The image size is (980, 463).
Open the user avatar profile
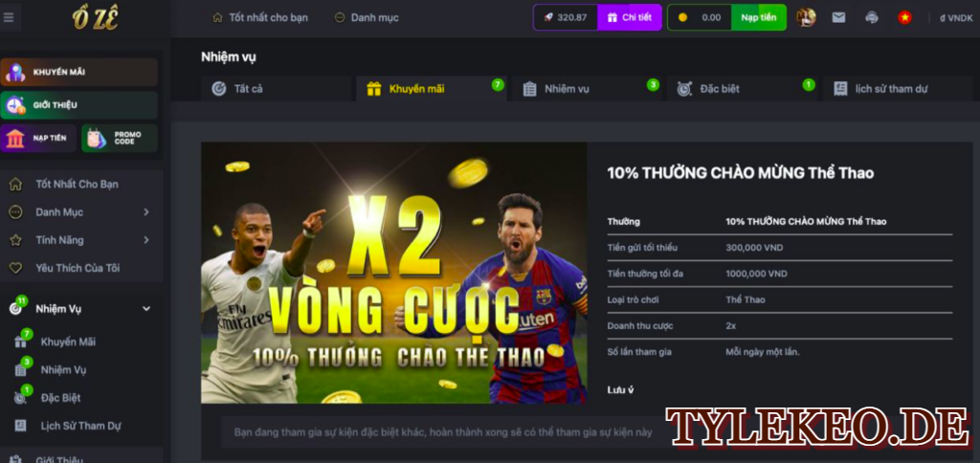806,17
